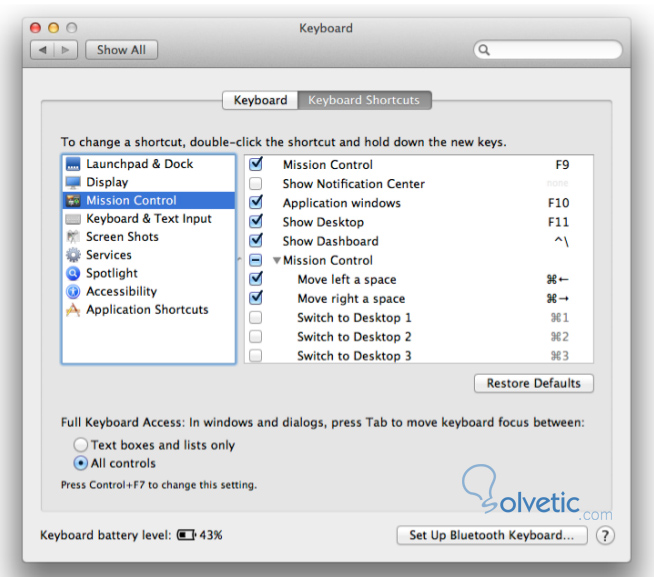This screenshot has height=577, width=654.
Task: Switch to the Keyboard Shortcuts tab
Action: tap(364, 100)
